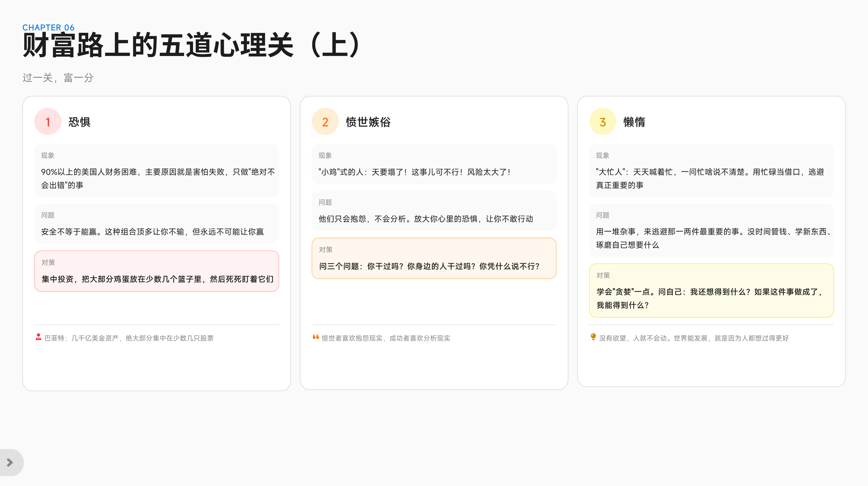Click the red person icon beside 巴菲特
This screenshot has height=486, width=868.
click(38, 337)
